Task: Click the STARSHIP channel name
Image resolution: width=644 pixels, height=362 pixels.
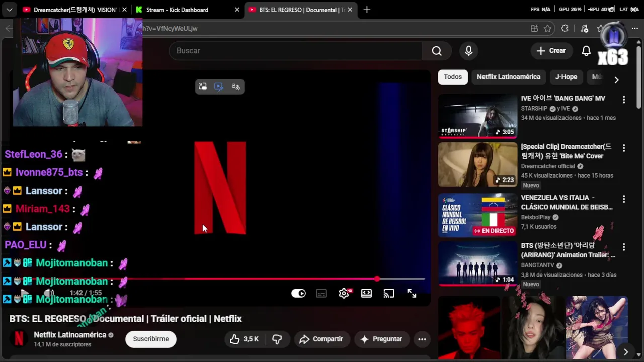Action: click(x=534, y=109)
